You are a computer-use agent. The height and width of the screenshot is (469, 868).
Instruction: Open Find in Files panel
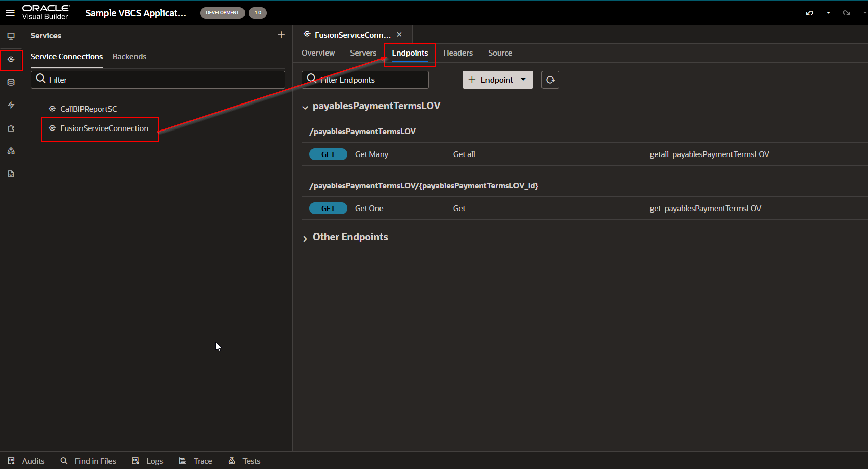click(x=88, y=461)
